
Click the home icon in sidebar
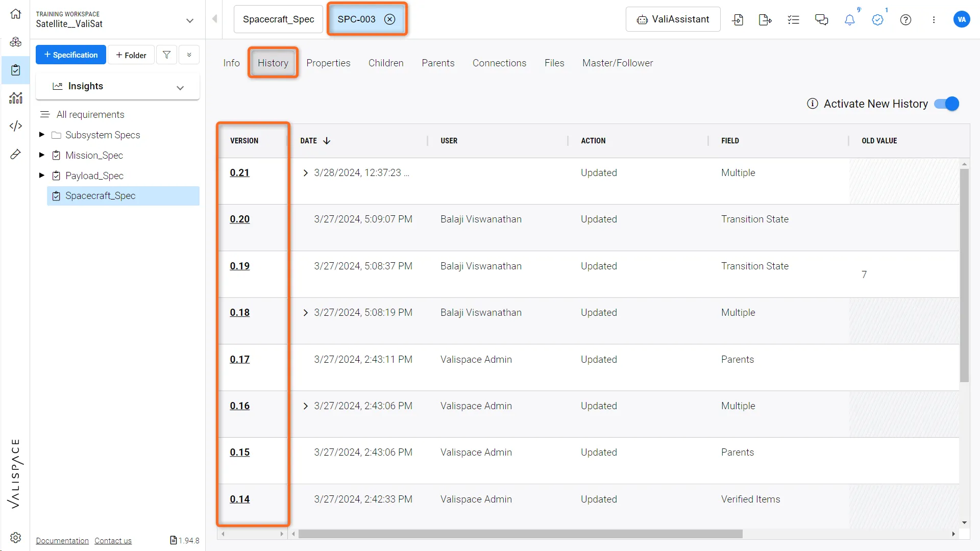click(16, 14)
